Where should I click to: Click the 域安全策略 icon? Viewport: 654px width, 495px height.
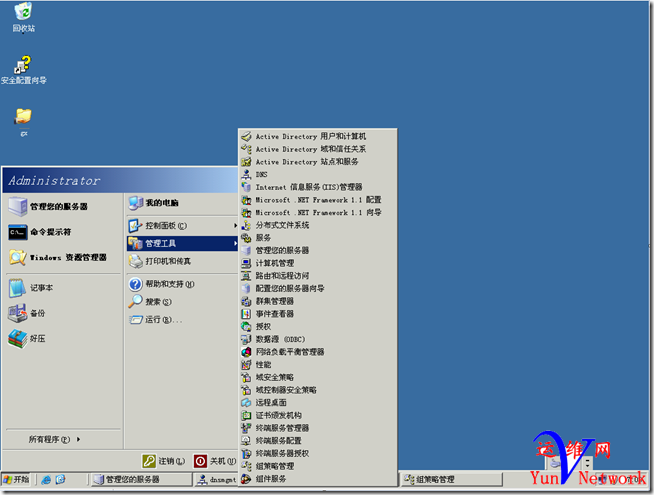tap(246, 377)
